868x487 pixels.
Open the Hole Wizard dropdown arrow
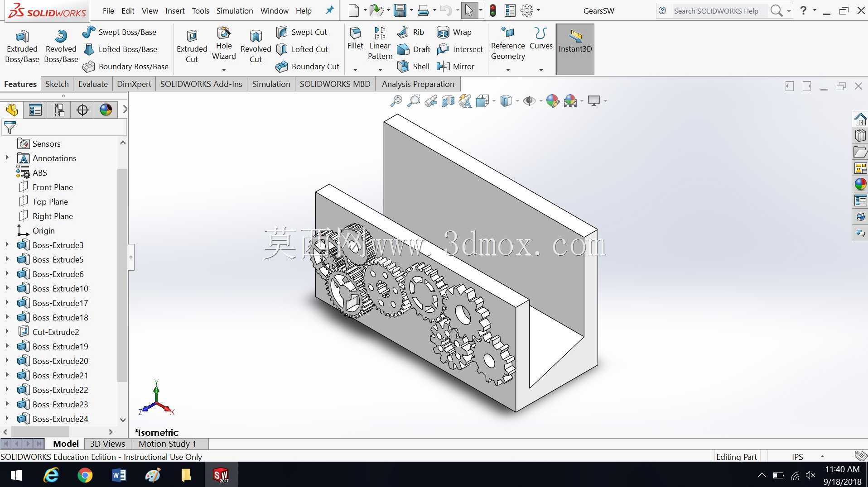point(224,70)
